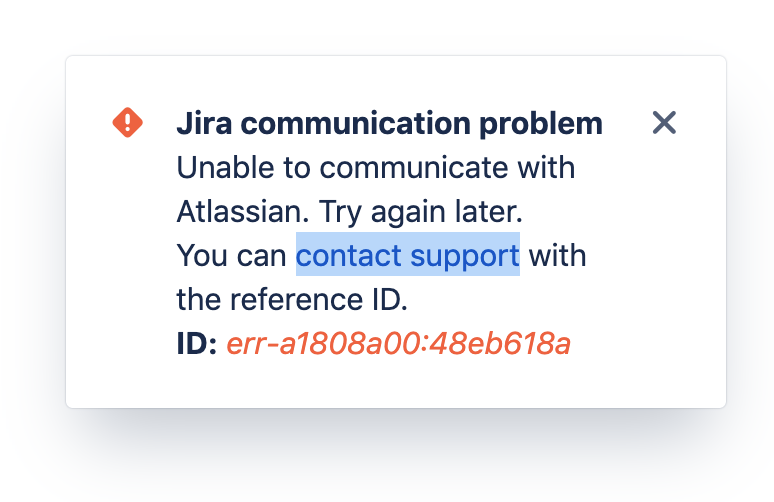Click the orange error warning icon
Image resolution: width=774 pixels, height=502 pixels.
(x=127, y=122)
